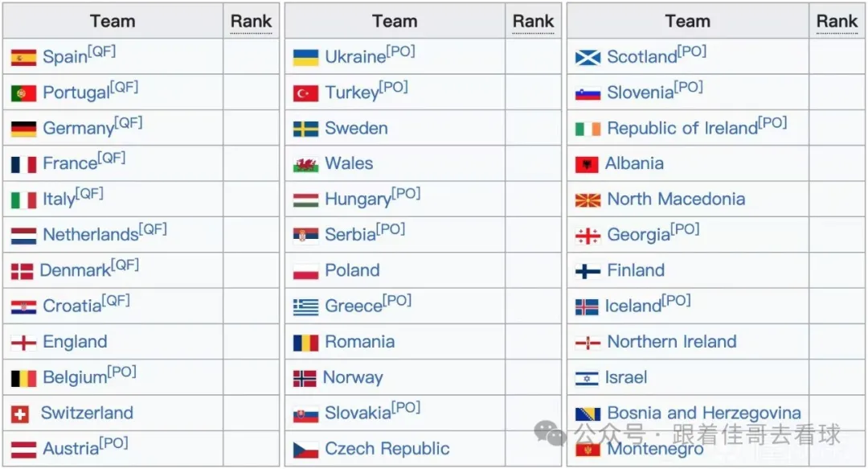Go to the Republic of Ireland link
The width and height of the screenshot is (868, 469).
(682, 129)
